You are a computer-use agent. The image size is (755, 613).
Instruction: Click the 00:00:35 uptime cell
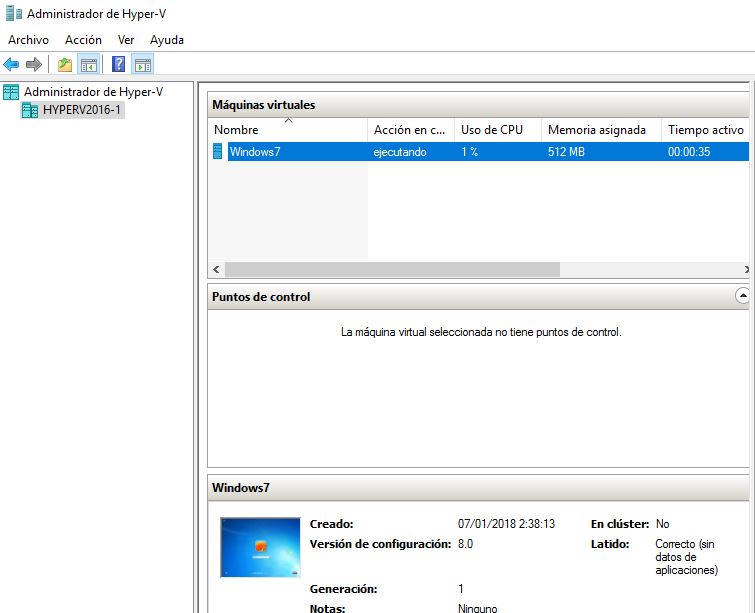[689, 152]
